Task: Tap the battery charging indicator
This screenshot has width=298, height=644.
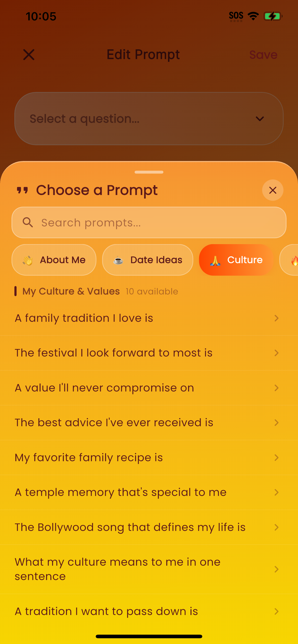Action: [x=273, y=16]
